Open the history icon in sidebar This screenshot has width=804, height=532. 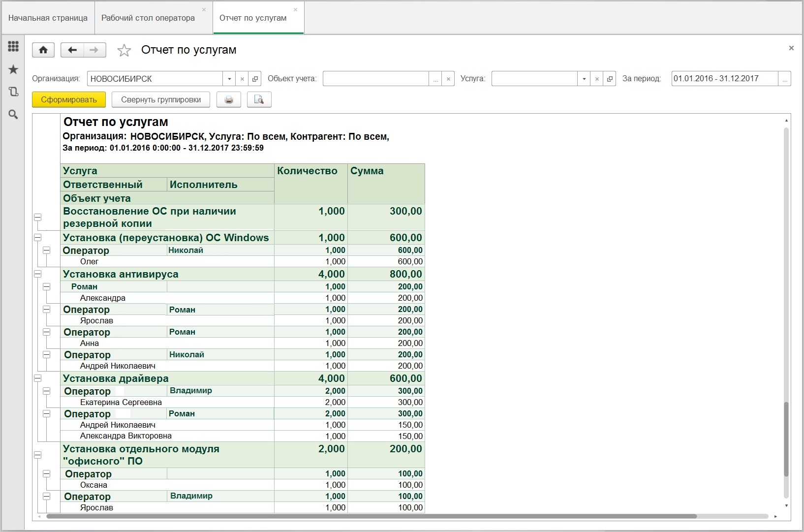tap(13, 92)
